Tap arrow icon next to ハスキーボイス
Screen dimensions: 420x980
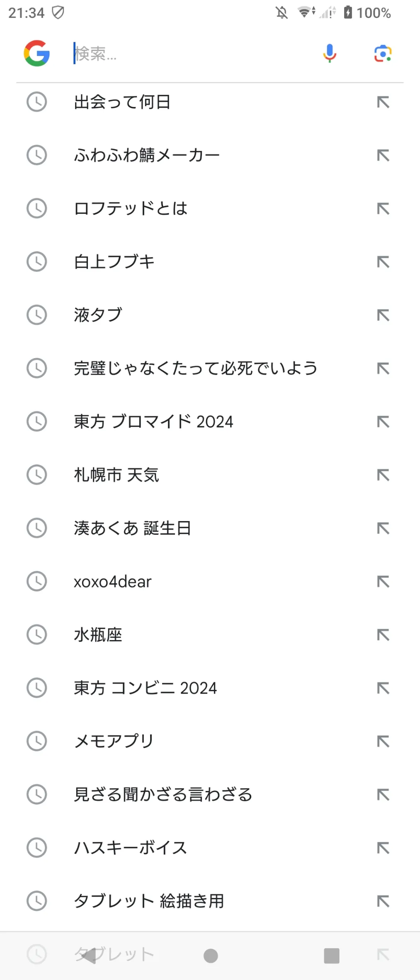383,847
